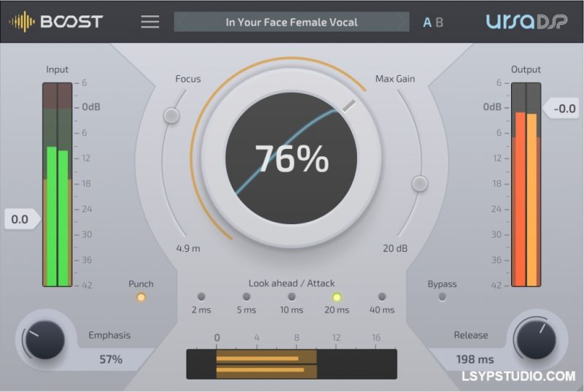This screenshot has height=392, width=584.
Task: Click the Max Gain slider handle
Action: point(420,183)
